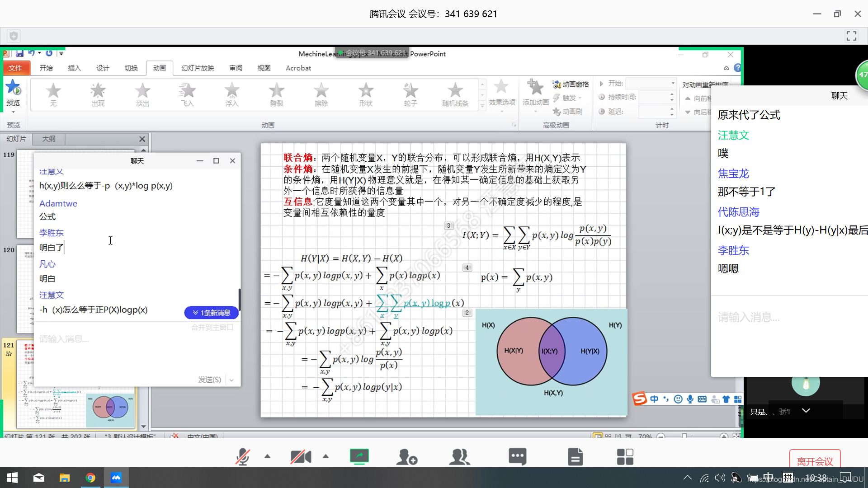Select the 出现 animation effect
Screen dimensions: 868x488
pos(98,95)
